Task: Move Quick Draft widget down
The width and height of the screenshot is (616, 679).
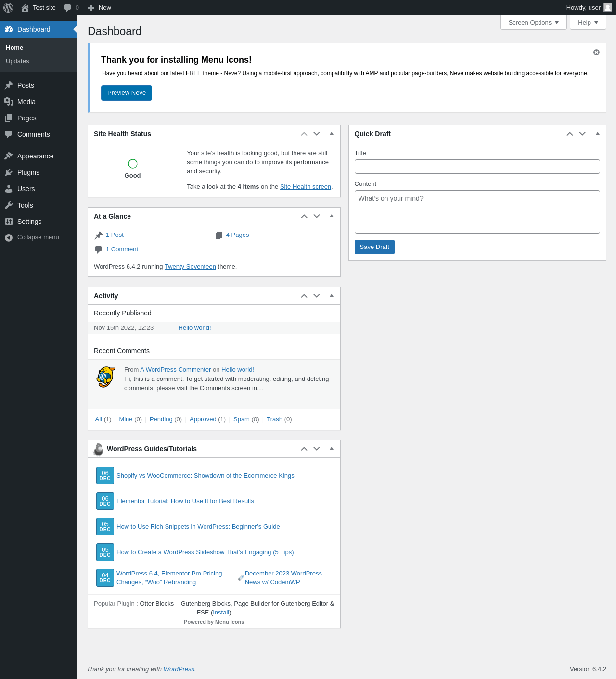Action: 582,134
